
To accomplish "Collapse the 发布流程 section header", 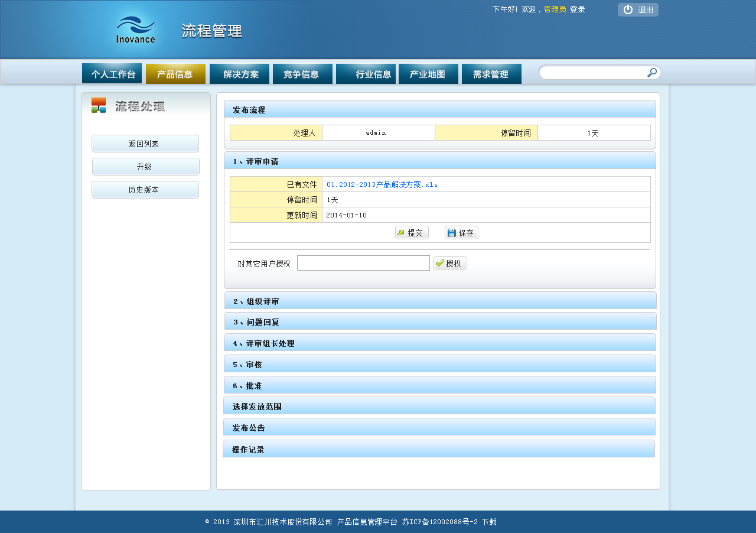I will pos(440,109).
